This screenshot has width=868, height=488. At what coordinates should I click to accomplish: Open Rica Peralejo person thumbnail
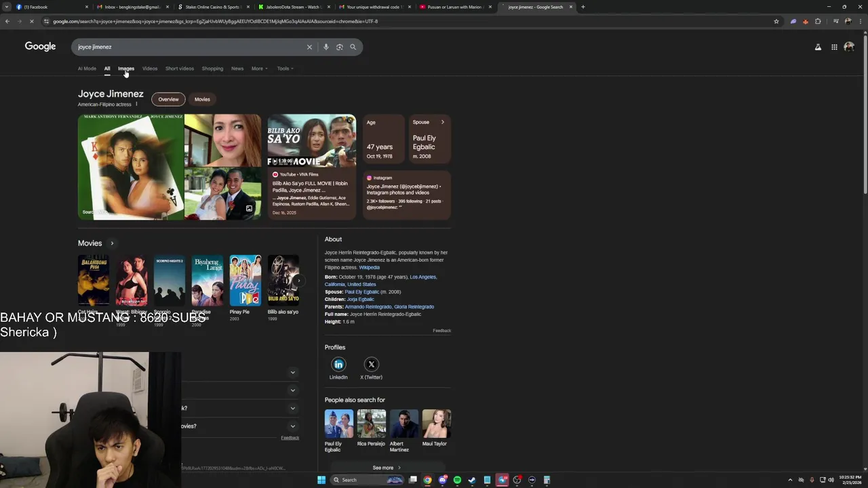[372, 424]
